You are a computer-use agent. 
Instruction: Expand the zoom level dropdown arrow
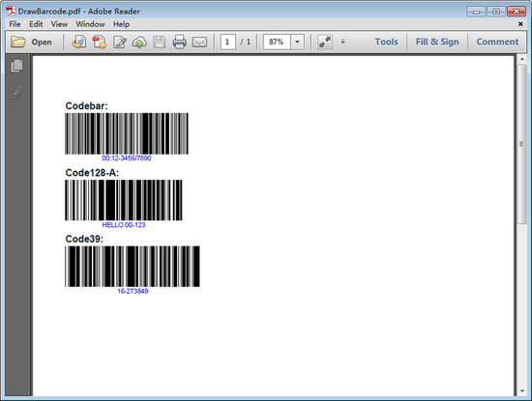297,42
